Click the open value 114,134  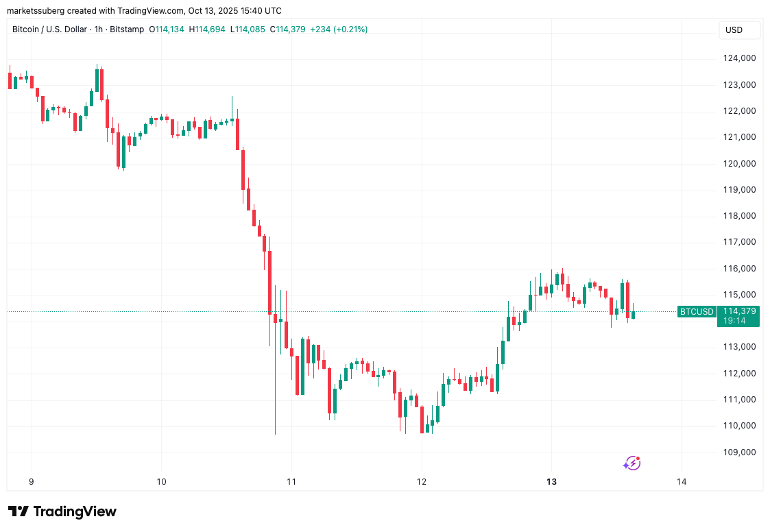(168, 29)
